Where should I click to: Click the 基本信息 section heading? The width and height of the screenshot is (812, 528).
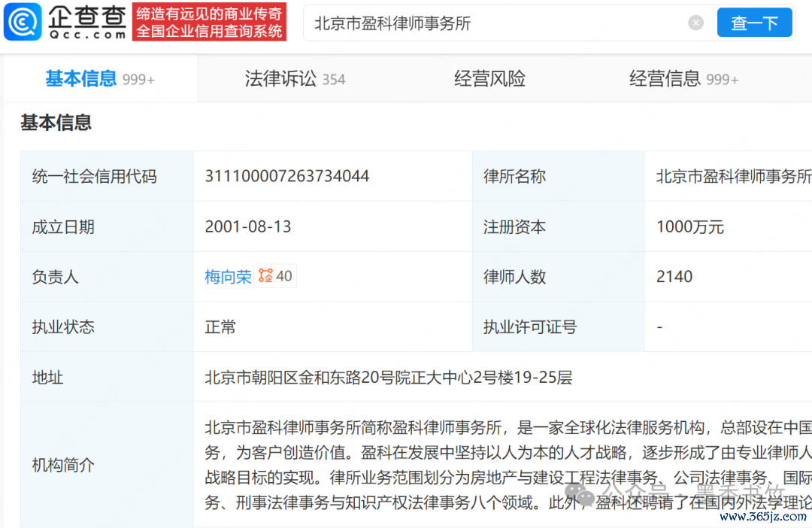click(x=56, y=123)
